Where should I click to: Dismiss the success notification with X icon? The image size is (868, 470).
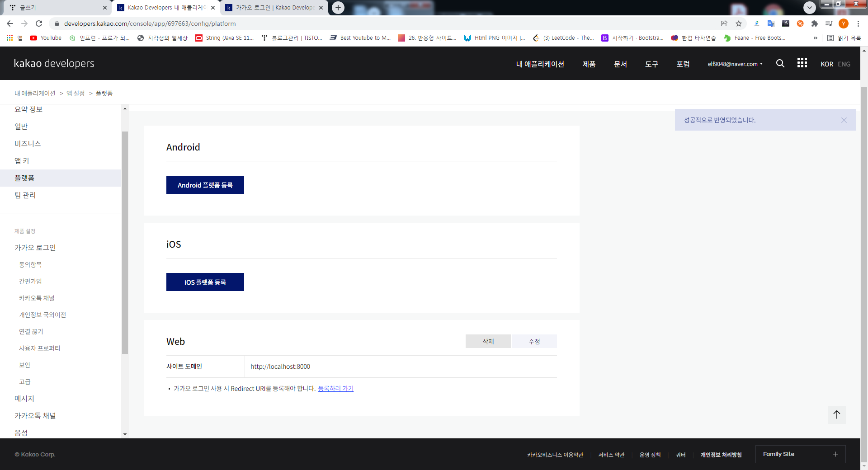click(x=844, y=120)
